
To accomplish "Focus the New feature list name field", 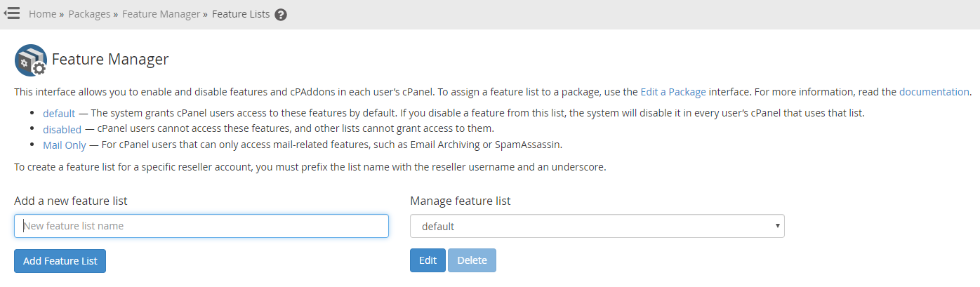I will tap(201, 226).
